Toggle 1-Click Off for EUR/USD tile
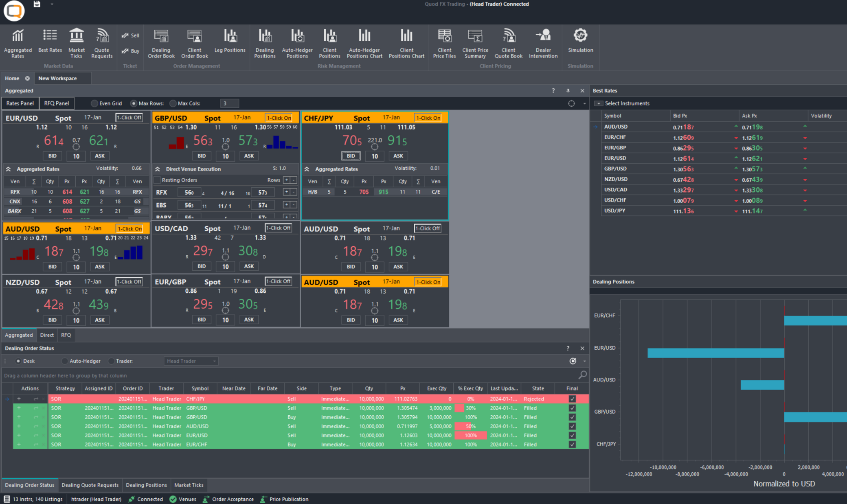The width and height of the screenshot is (847, 504). tap(129, 117)
